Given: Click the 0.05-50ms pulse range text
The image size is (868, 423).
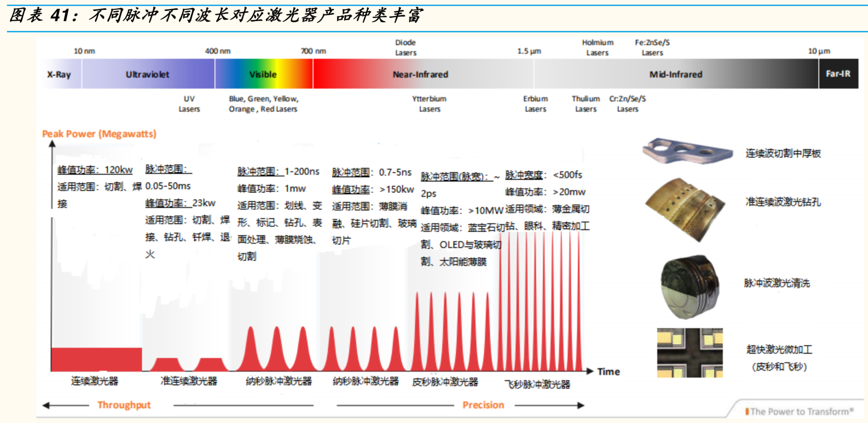Looking at the screenshot, I should pos(168,186).
